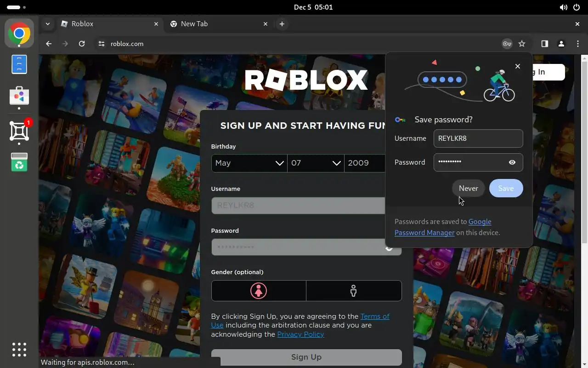Reload the Roblox page
The image size is (588, 368).
click(82, 44)
